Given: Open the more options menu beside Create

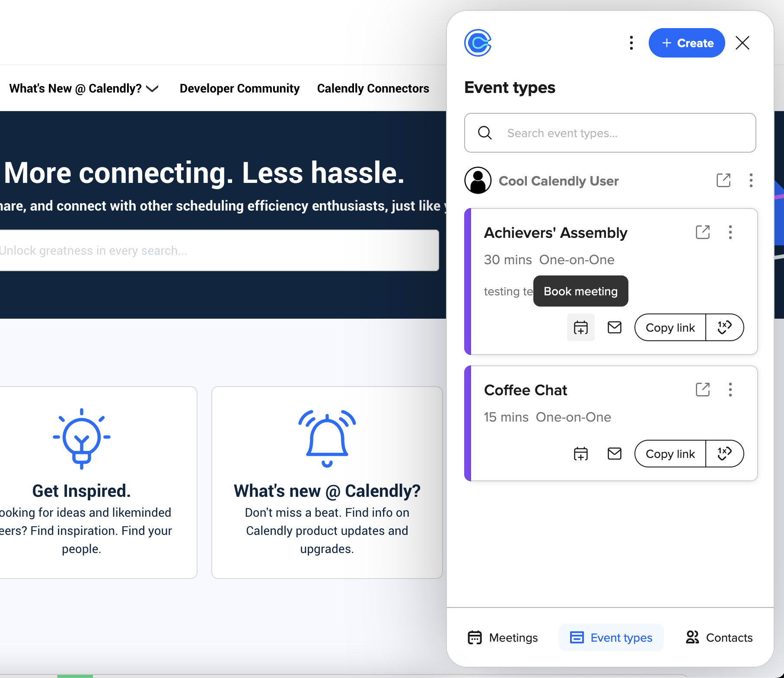Looking at the screenshot, I should pyautogui.click(x=631, y=43).
